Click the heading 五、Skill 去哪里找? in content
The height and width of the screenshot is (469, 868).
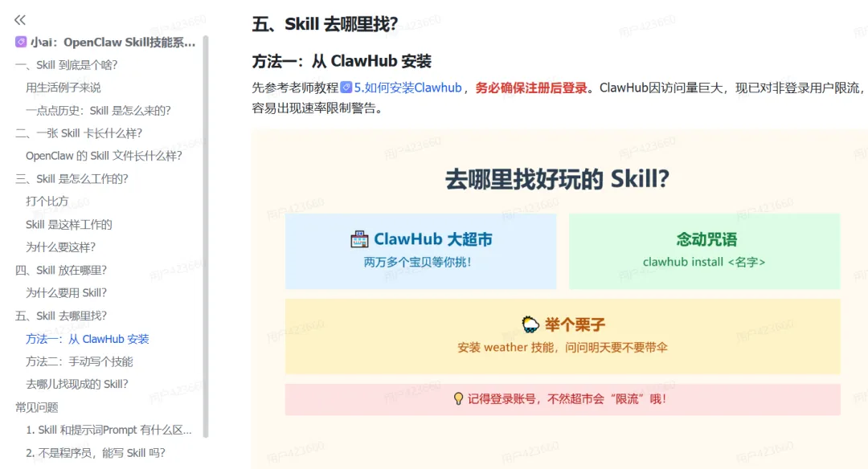click(325, 24)
